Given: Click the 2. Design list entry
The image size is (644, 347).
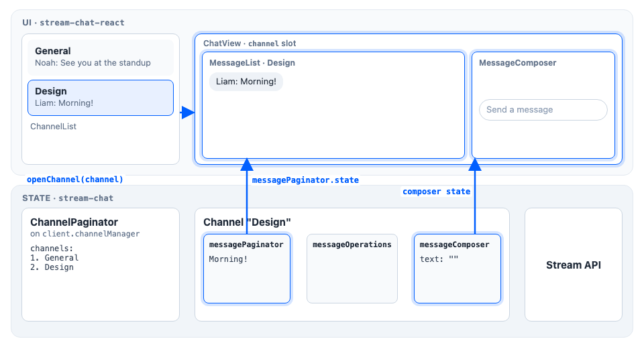Looking at the screenshot, I should click(x=52, y=267).
